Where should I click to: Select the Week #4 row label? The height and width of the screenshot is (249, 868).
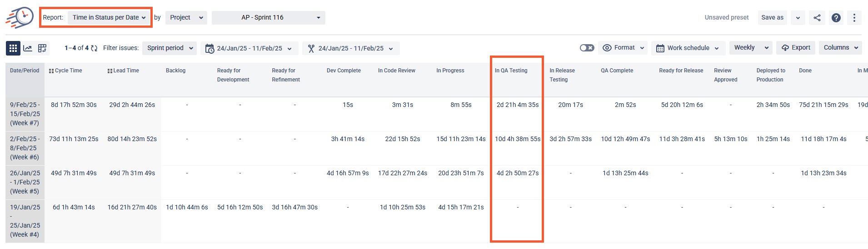(x=25, y=221)
